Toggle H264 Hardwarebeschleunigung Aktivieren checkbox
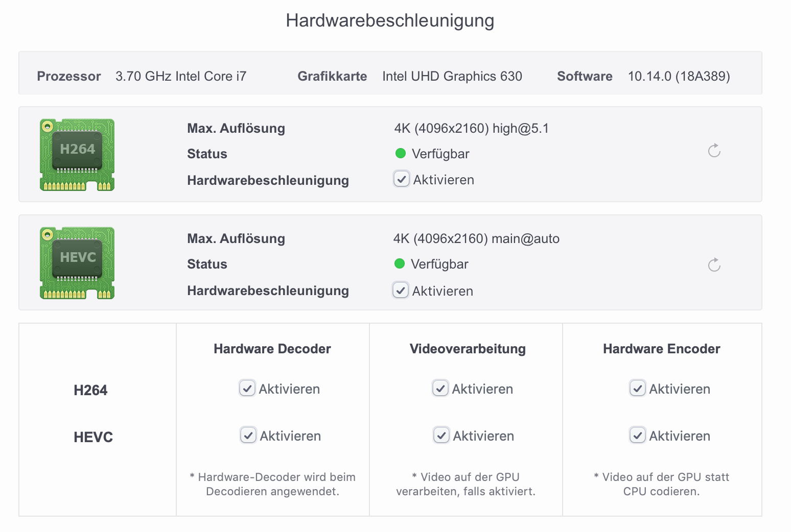The image size is (791, 532). coord(402,179)
